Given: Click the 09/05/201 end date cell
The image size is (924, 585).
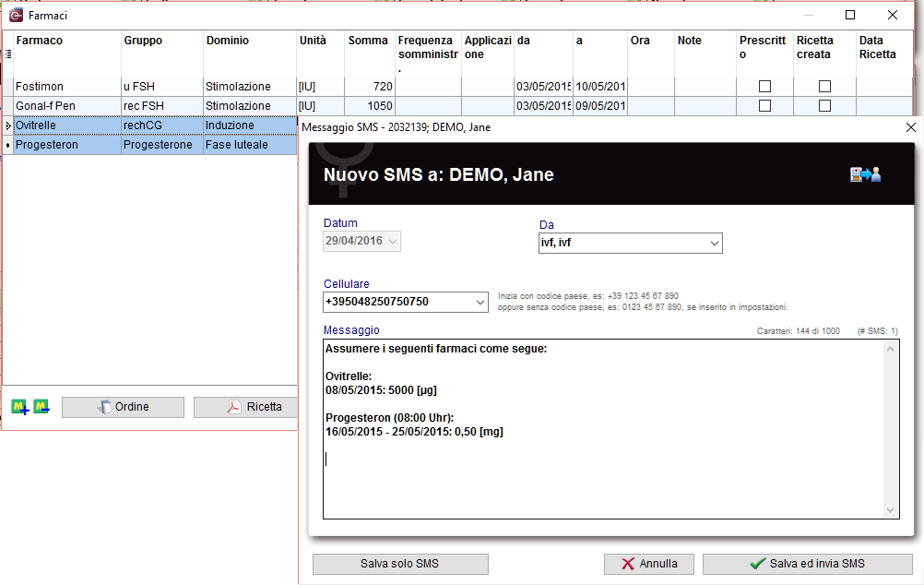Looking at the screenshot, I should [x=600, y=105].
